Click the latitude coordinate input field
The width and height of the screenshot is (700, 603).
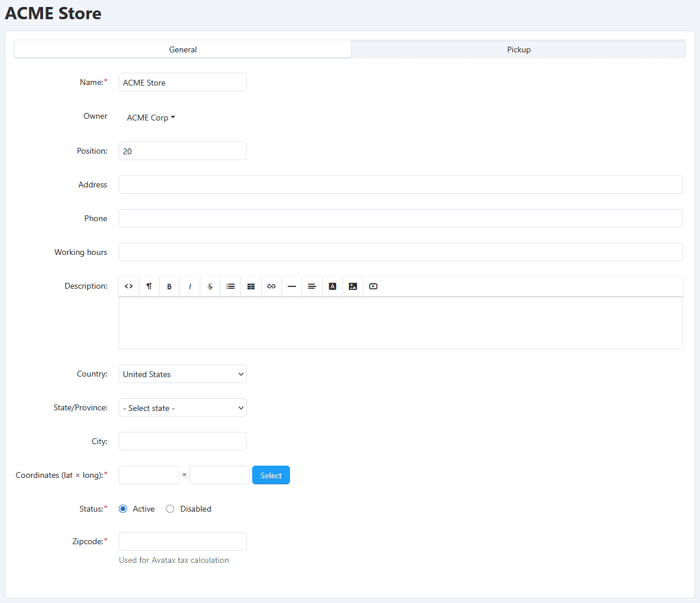(x=149, y=475)
